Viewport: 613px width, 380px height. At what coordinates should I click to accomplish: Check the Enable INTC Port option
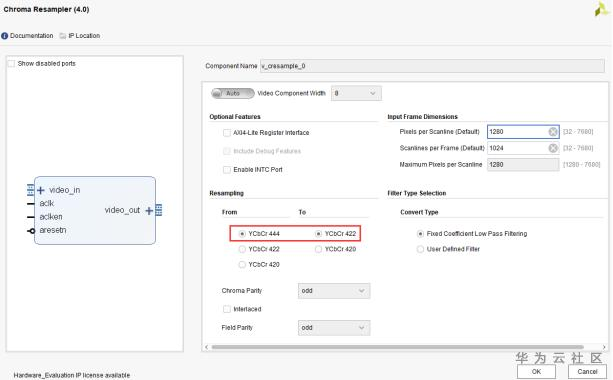pyautogui.click(x=227, y=170)
